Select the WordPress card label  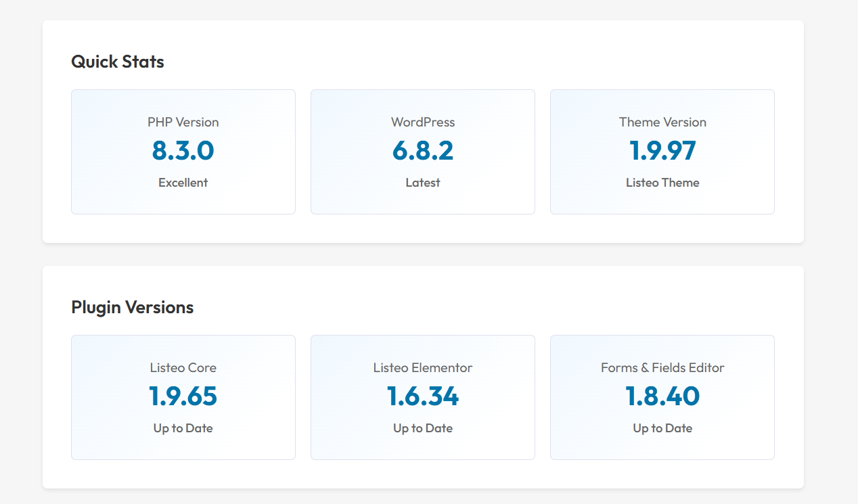click(x=423, y=122)
